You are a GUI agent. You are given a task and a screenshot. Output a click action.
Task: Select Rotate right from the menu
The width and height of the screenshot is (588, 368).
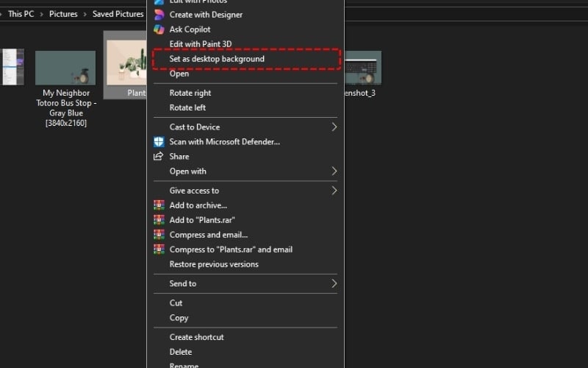(190, 93)
